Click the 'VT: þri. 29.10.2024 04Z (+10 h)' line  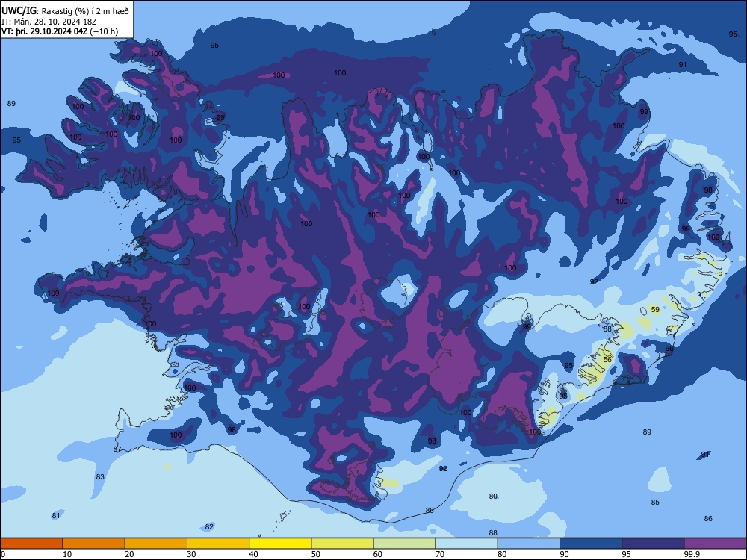tap(60, 31)
